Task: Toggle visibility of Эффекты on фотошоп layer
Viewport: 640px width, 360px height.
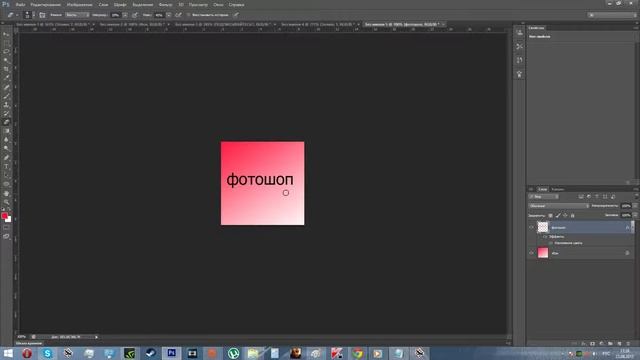Action: click(x=544, y=237)
